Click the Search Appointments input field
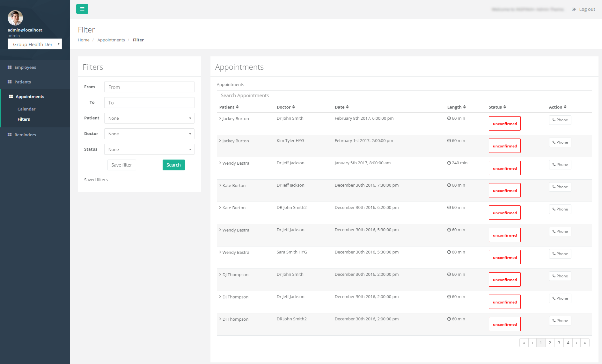The width and height of the screenshot is (602, 364). 404,95
